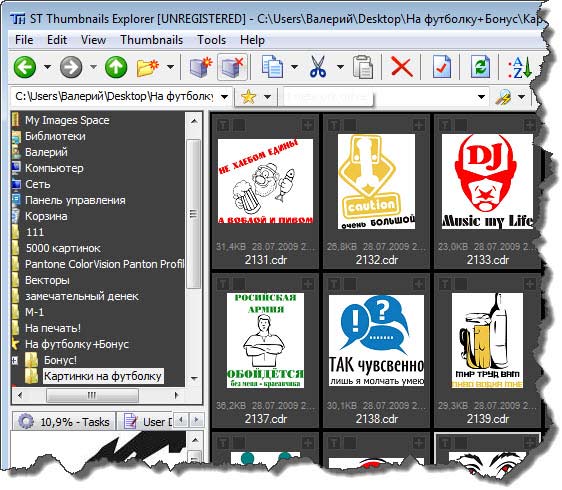Image resolution: width=562 pixels, height=490 pixels.
Task: Click the green Back arrow button
Action: coord(25,67)
